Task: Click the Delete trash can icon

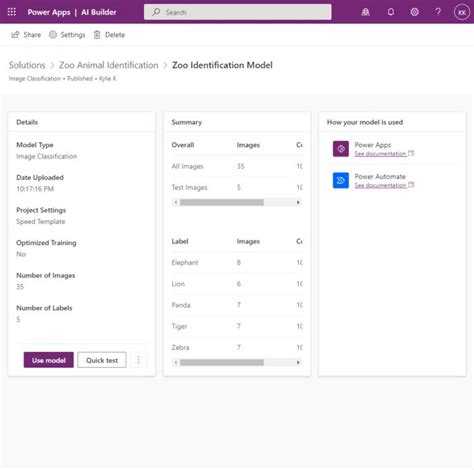Action: (x=97, y=35)
